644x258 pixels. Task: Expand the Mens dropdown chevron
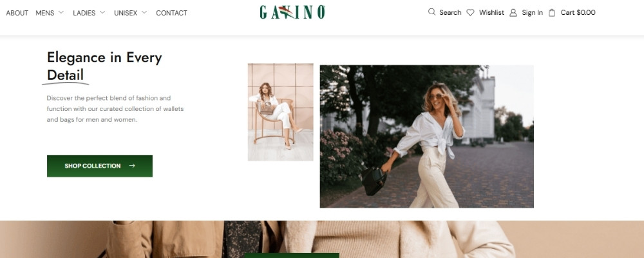coord(61,12)
